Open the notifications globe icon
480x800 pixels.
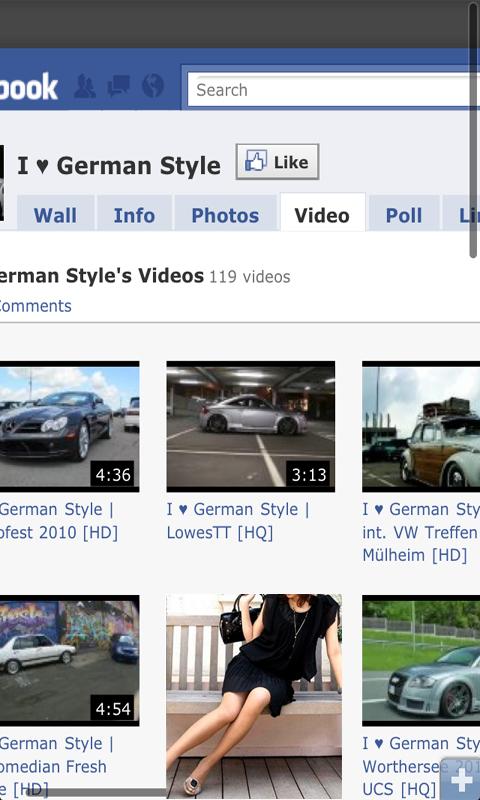(x=153, y=86)
